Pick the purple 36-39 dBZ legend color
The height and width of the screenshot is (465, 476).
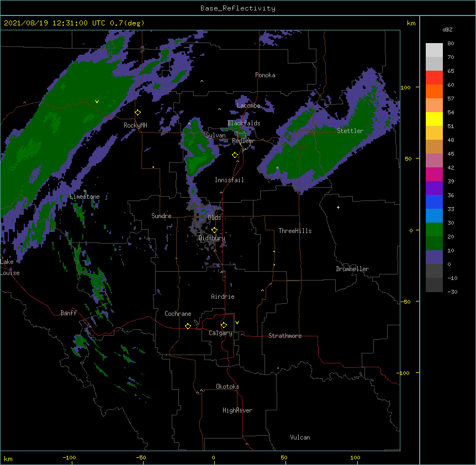tap(434, 188)
